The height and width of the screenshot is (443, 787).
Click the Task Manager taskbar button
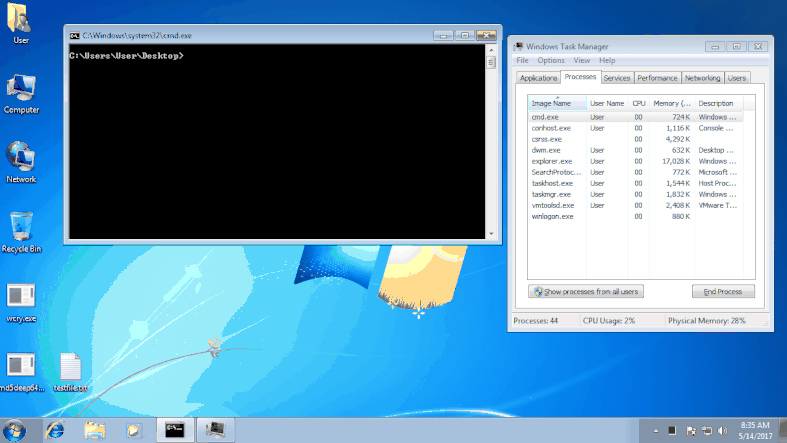click(x=215, y=430)
